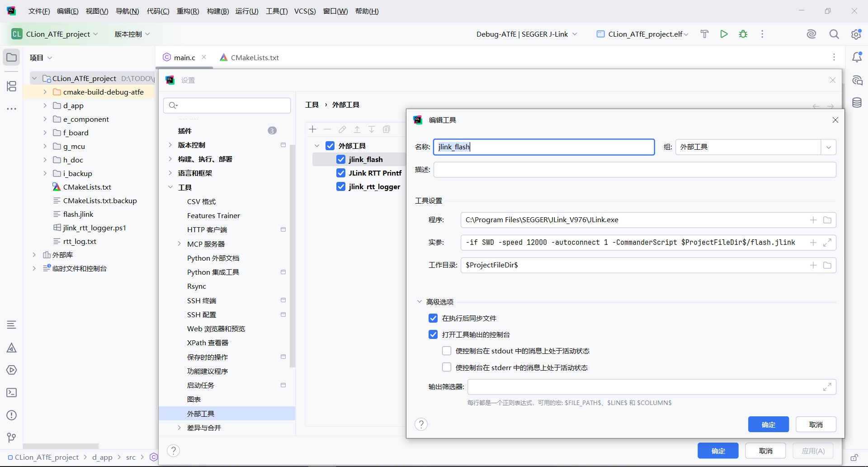This screenshot has height=467, width=868.
Task: Switch to the main.c editor tab
Action: pyautogui.click(x=184, y=57)
